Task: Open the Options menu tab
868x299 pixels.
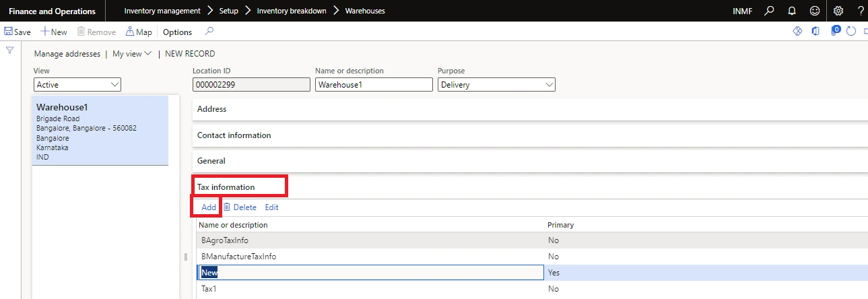Action: point(177,32)
